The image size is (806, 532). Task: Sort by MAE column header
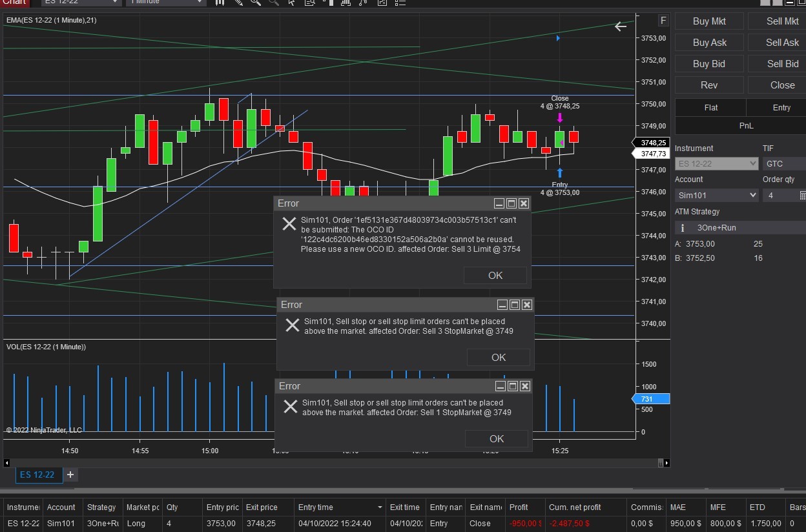pyautogui.click(x=686, y=507)
